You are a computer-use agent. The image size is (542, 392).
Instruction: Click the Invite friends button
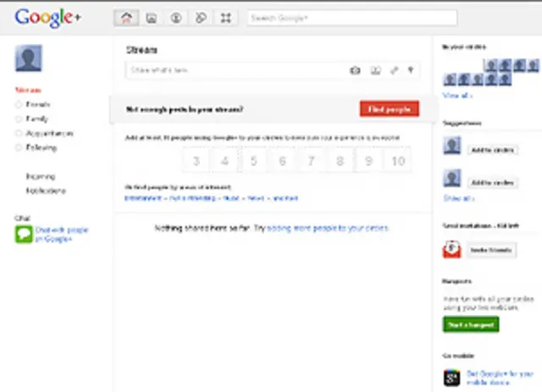click(490, 251)
